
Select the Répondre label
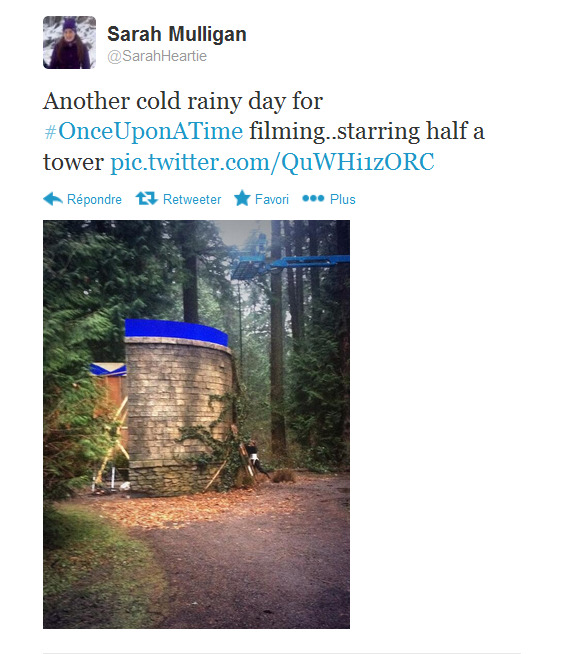point(94,199)
